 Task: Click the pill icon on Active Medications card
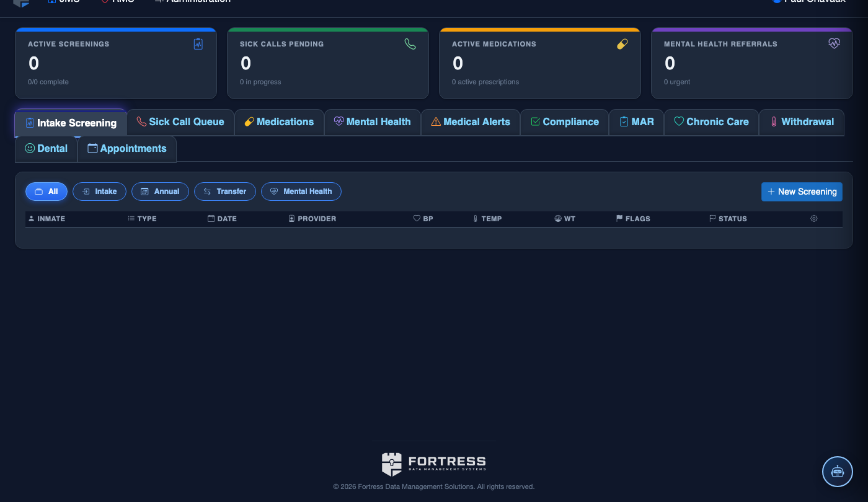[622, 44]
